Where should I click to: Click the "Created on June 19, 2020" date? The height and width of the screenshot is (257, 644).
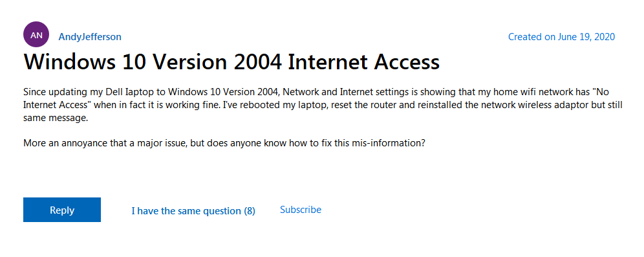tap(561, 37)
